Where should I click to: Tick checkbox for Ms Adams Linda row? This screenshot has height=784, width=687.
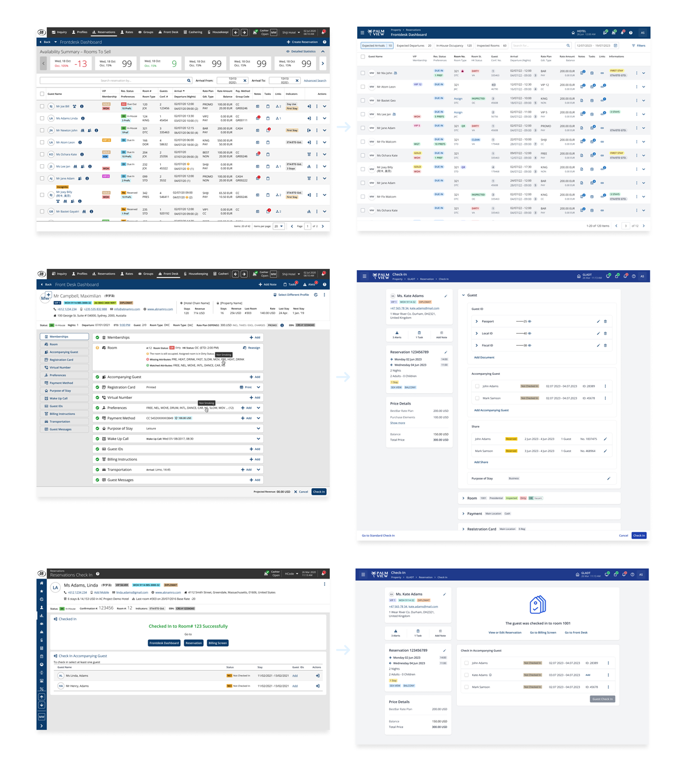tap(42, 118)
